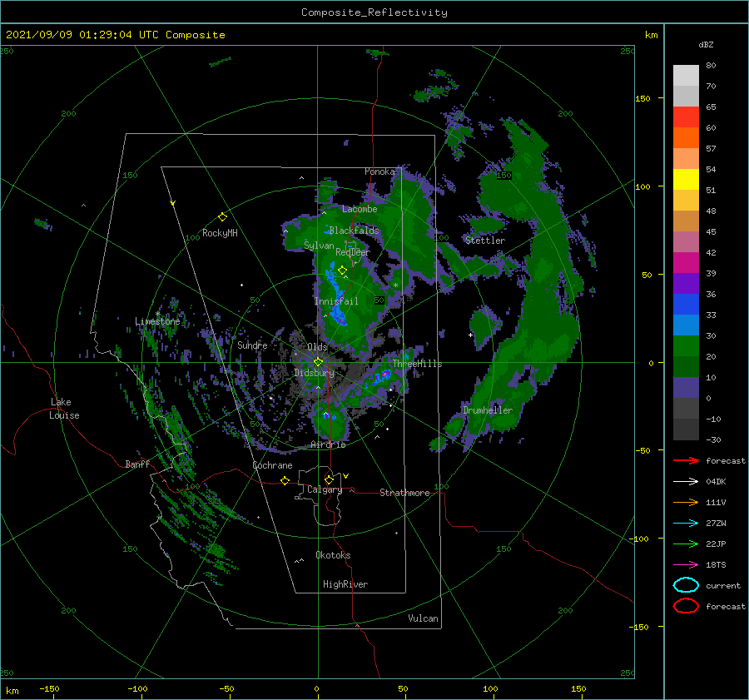
Task: Click the Okotoks label
Action: 334,555
